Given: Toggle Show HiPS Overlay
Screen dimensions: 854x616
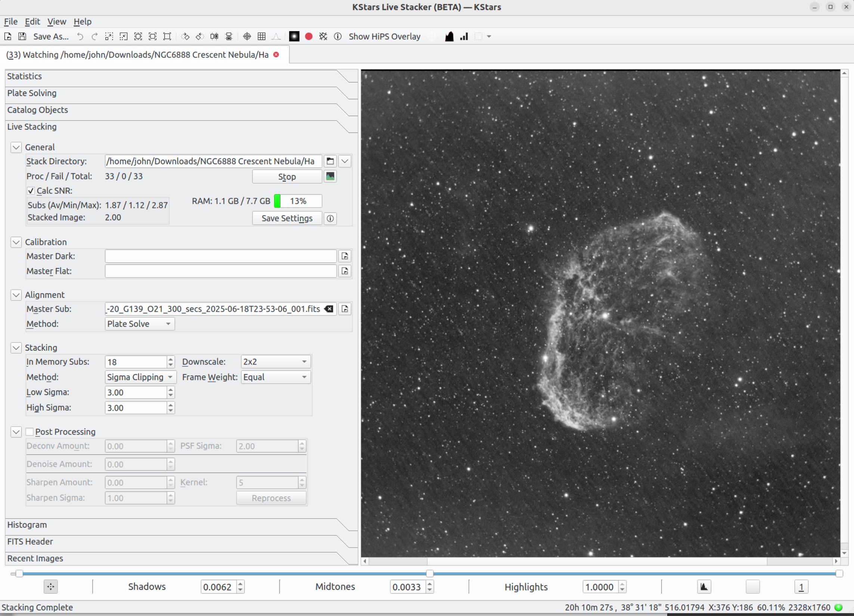Looking at the screenshot, I should tap(384, 36).
